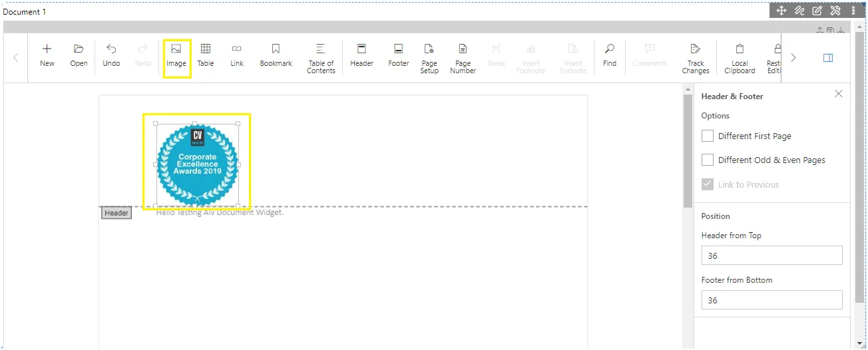Select the Footer toolbar button
The height and width of the screenshot is (350, 868).
tap(398, 56)
